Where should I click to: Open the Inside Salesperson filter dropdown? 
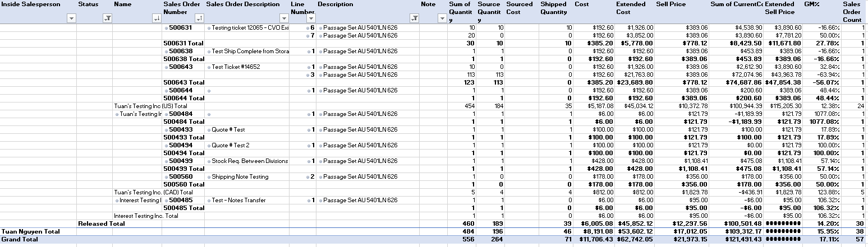click(71, 18)
